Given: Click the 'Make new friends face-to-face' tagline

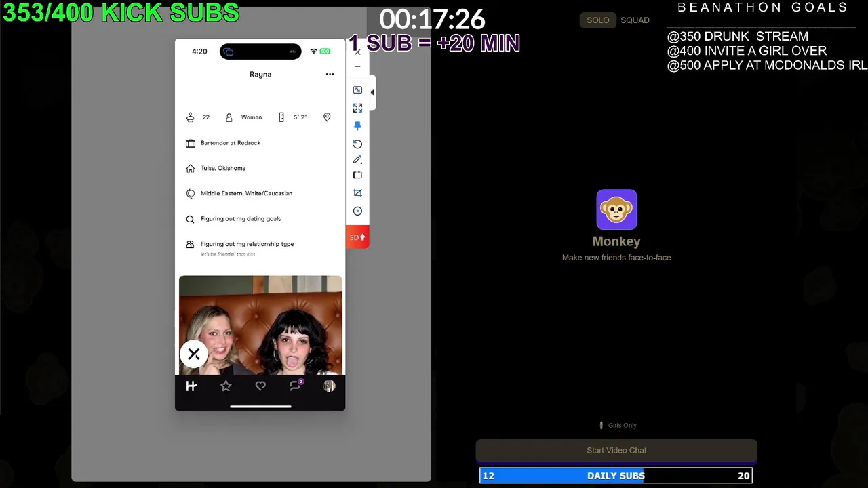Looking at the screenshot, I should 616,258.
